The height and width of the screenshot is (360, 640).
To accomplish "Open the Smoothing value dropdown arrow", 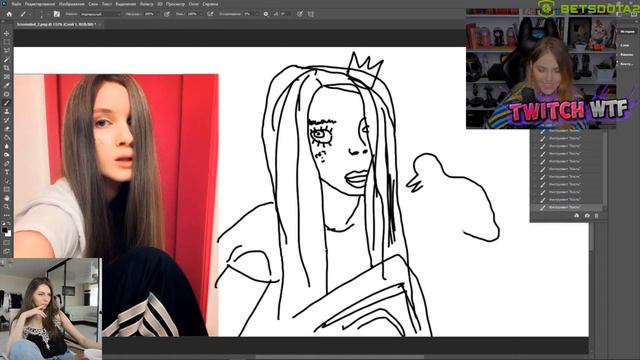I will (257, 14).
